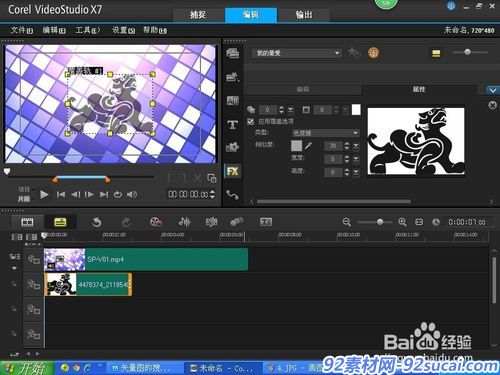Toggle repeat playback button
This screenshot has height=375, width=500.
[x=118, y=194]
